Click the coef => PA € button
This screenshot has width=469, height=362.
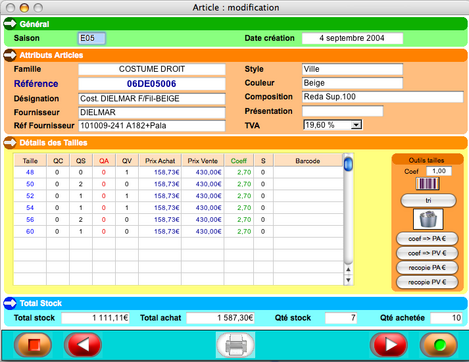(x=427, y=239)
